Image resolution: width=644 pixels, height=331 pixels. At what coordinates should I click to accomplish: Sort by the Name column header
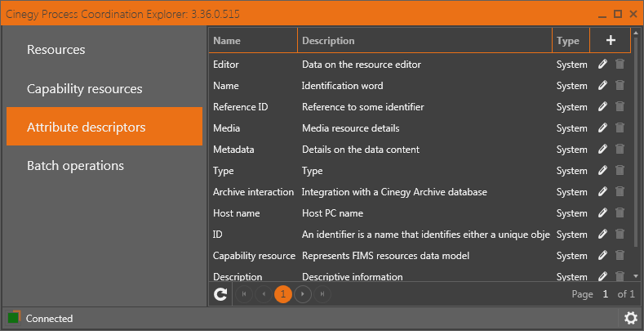[253, 40]
